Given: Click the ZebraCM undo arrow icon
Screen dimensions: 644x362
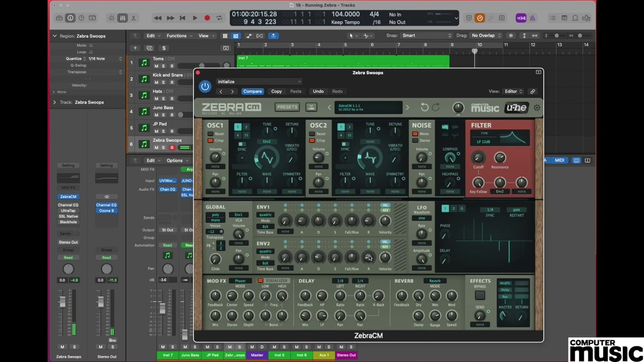Looking at the screenshot, I should 425,107.
